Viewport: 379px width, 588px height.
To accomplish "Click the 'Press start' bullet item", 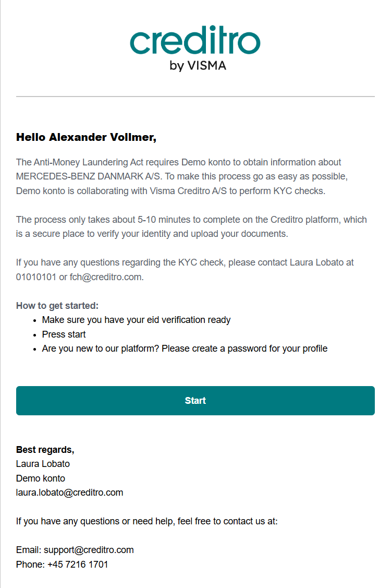I will [64, 334].
